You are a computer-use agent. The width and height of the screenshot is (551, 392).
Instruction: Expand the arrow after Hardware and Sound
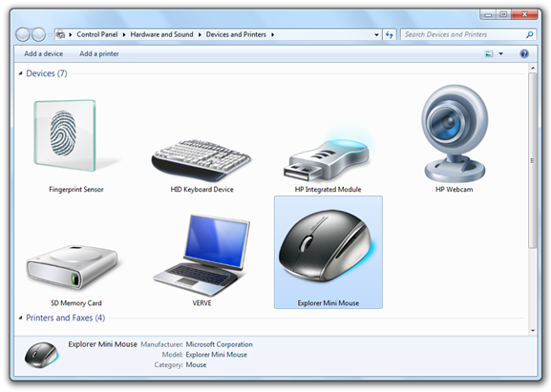point(200,34)
